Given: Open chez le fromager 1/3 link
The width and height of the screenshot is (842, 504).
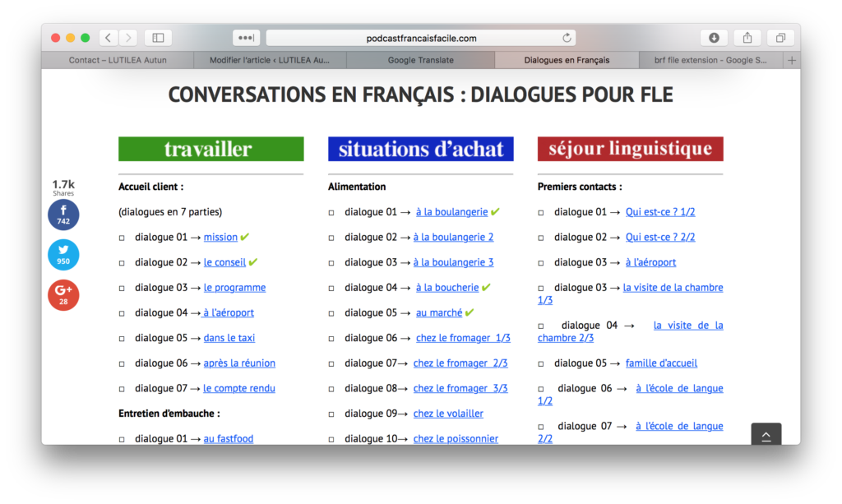Looking at the screenshot, I should (463, 338).
